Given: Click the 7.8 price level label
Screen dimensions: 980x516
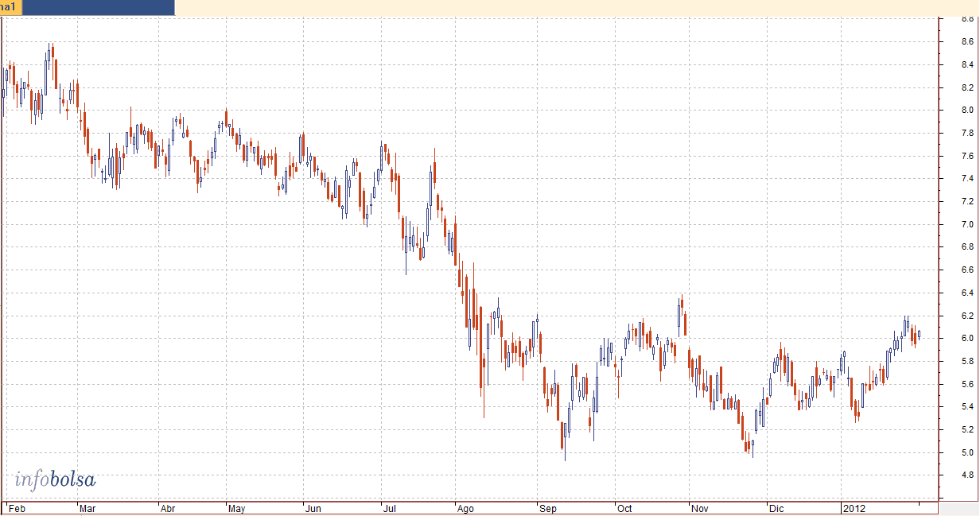Looking at the screenshot, I should pyautogui.click(x=968, y=133).
